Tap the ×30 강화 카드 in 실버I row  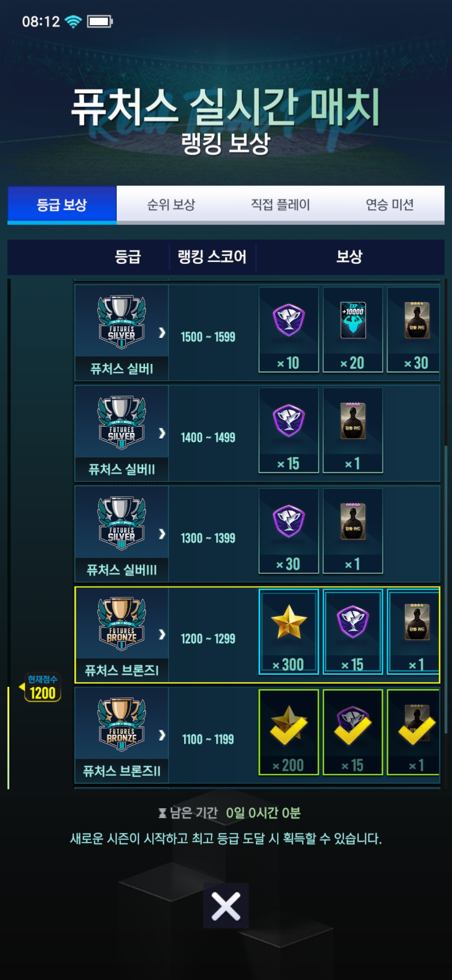tap(413, 330)
